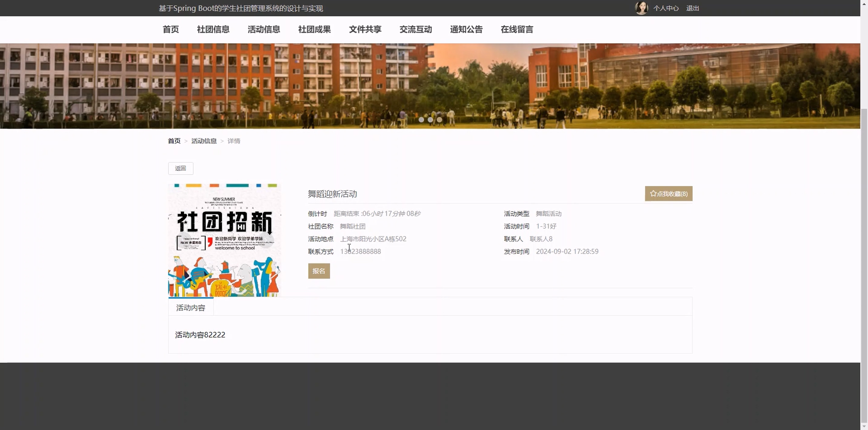This screenshot has width=868, height=430.
Task: Click the user avatar picture
Action: pos(641,8)
